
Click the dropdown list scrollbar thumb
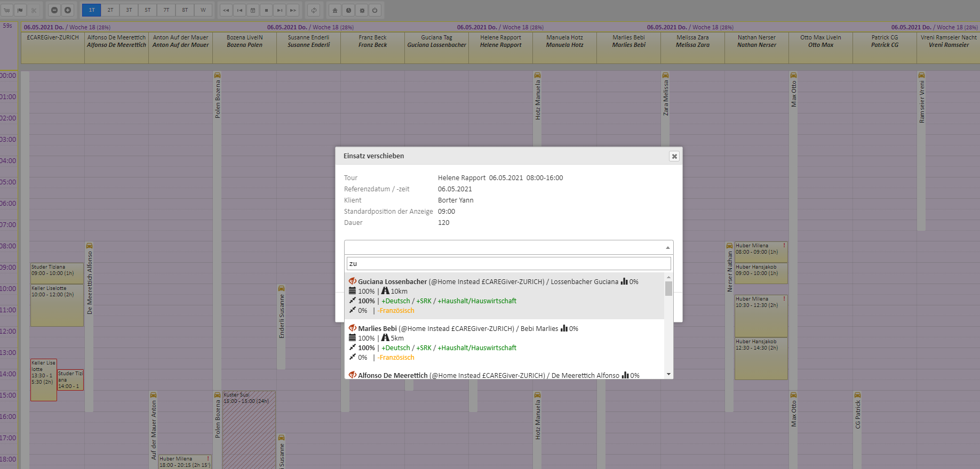point(668,288)
